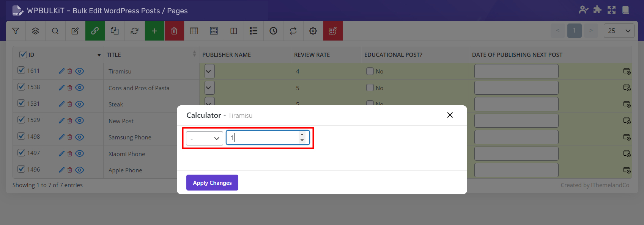Uncheck the checkbox for post 1538
Image resolution: width=644 pixels, height=225 pixels.
pos(22,87)
